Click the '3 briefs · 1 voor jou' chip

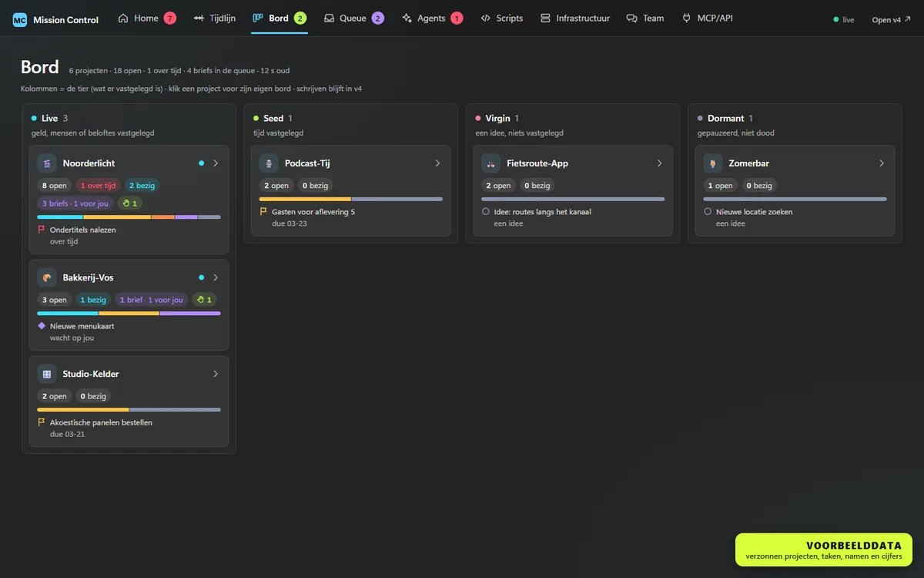[x=75, y=203]
